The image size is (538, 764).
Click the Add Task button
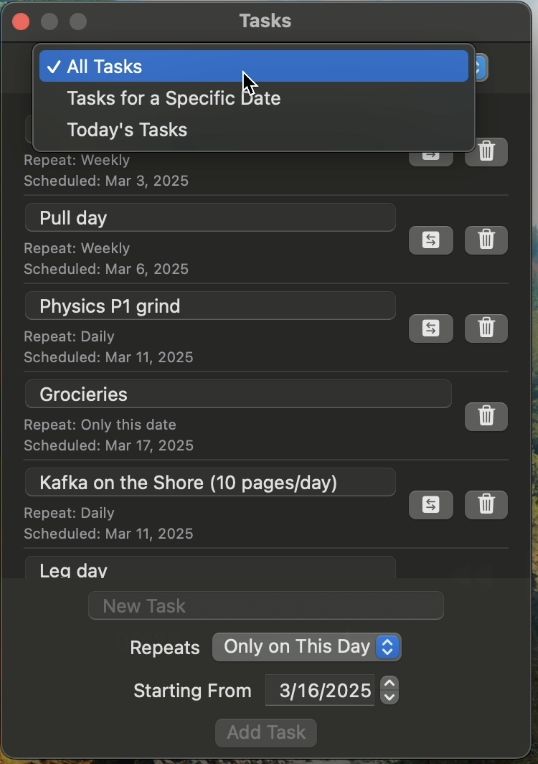coord(266,732)
